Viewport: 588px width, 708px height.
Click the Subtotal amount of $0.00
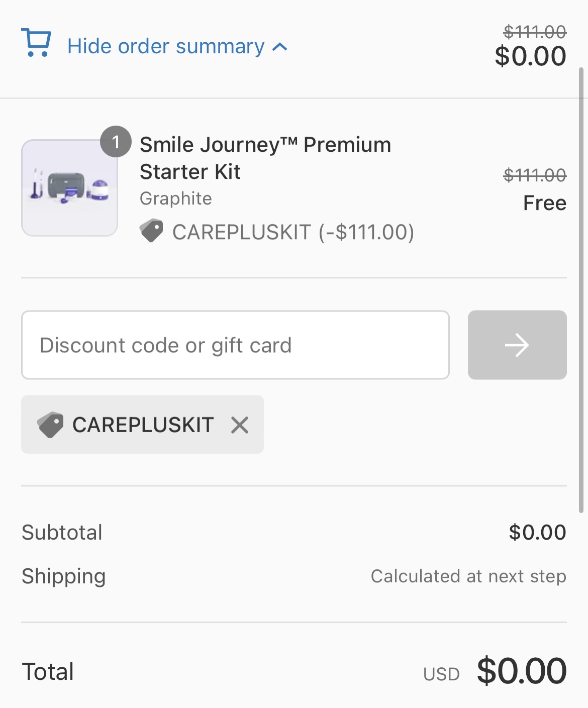pos(538,532)
